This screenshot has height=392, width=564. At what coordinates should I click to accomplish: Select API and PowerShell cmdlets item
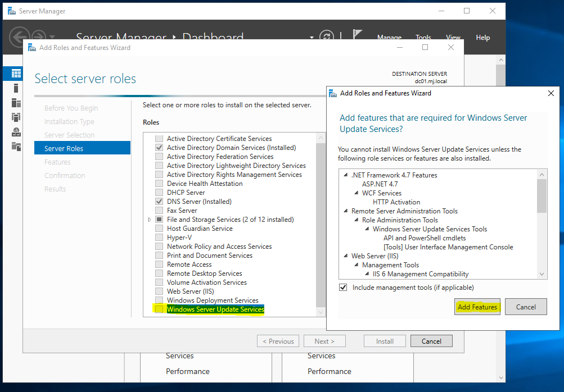pyautogui.click(x=425, y=238)
